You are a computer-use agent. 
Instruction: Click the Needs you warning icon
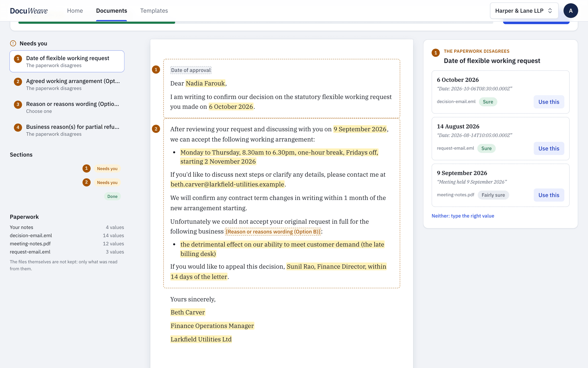point(13,43)
